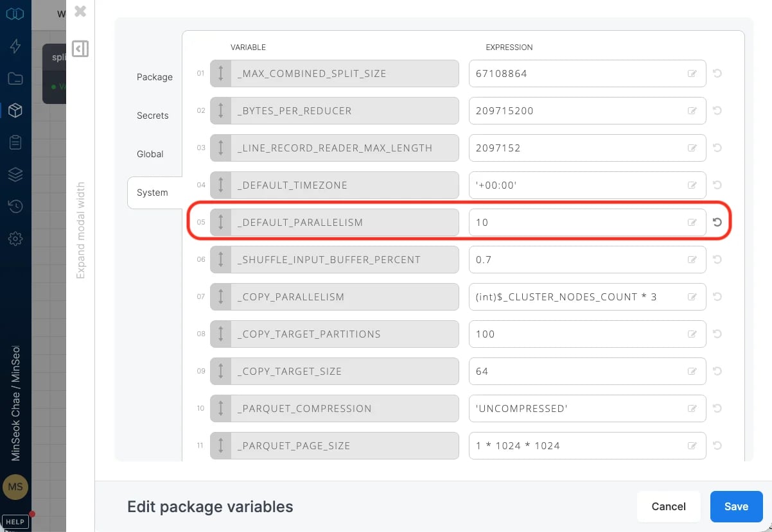Image resolution: width=772 pixels, height=532 pixels.
Task: Open expression editor for _PARQUET_COMPRESSION
Action: point(692,409)
